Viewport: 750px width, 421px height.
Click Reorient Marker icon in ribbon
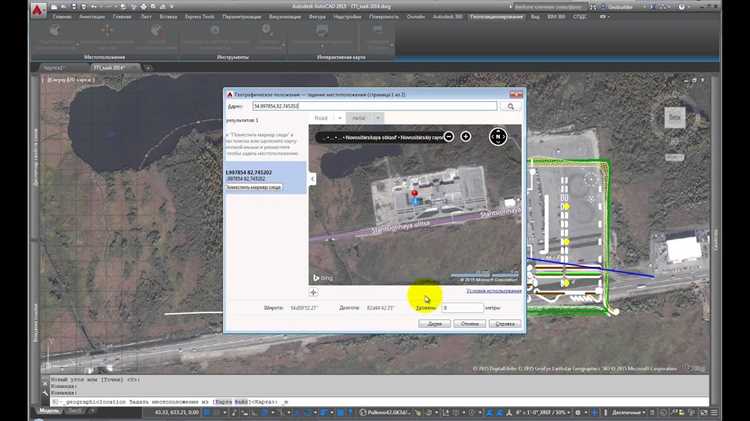tap(107, 31)
